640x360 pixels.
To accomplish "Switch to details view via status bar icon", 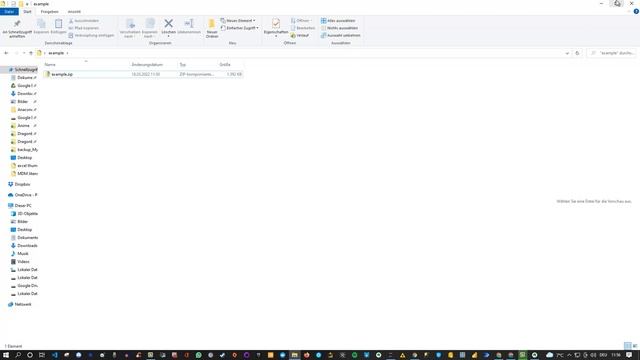I will (x=628, y=346).
